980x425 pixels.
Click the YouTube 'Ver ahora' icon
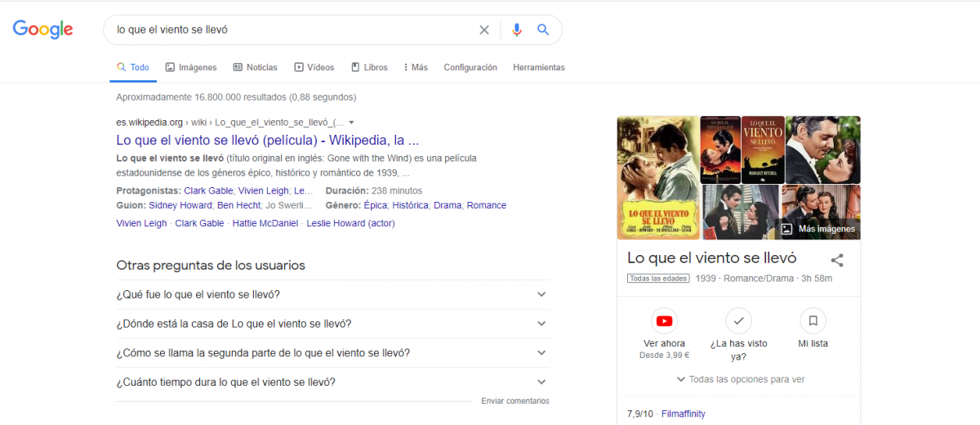click(x=664, y=320)
